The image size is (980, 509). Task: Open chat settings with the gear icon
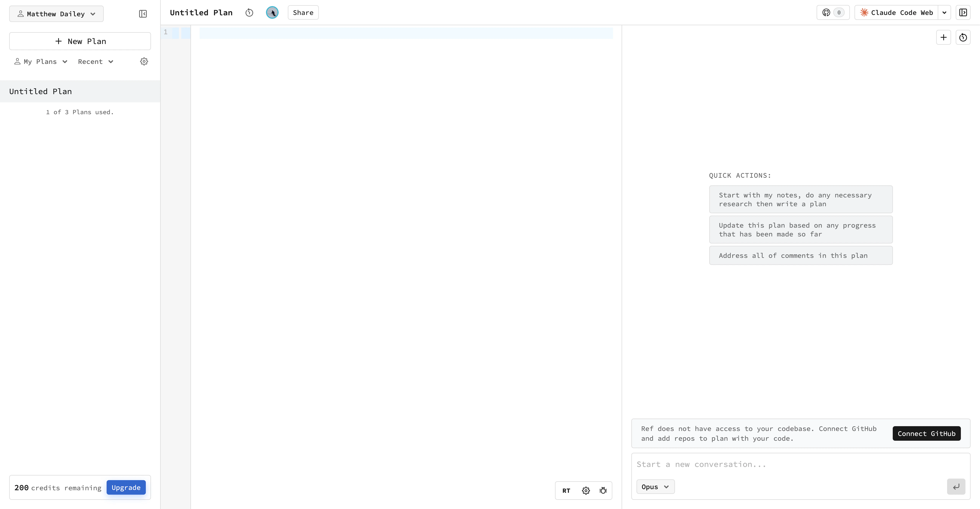[585, 490]
